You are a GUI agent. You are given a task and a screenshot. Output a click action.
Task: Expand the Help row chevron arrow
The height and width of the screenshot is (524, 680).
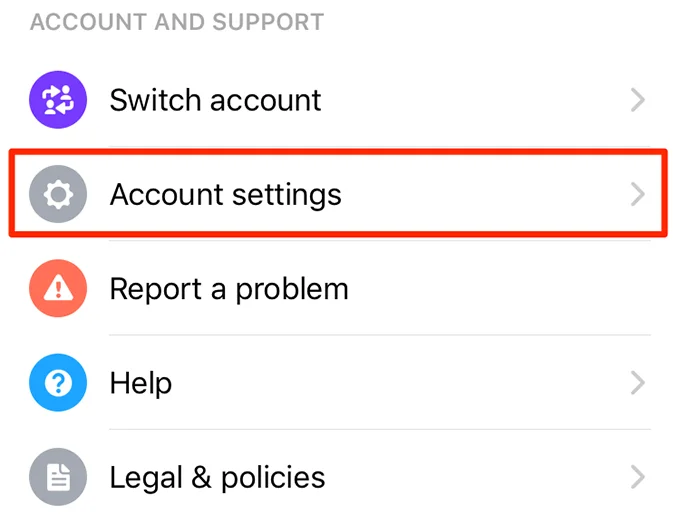[638, 383]
